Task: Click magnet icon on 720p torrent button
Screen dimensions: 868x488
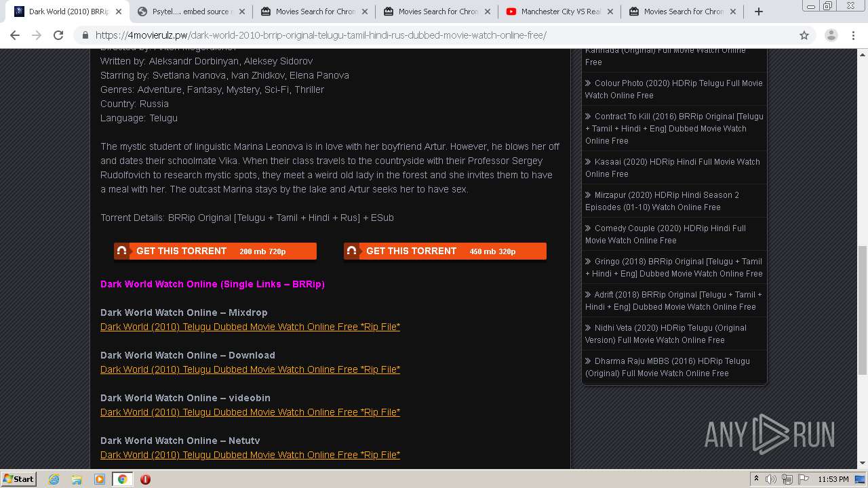Action: click(x=121, y=251)
